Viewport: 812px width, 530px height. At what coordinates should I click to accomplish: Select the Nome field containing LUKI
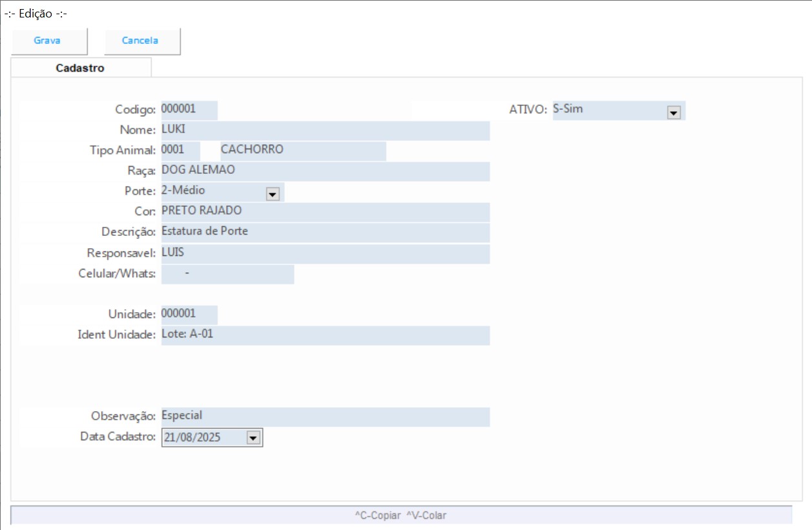click(x=324, y=131)
